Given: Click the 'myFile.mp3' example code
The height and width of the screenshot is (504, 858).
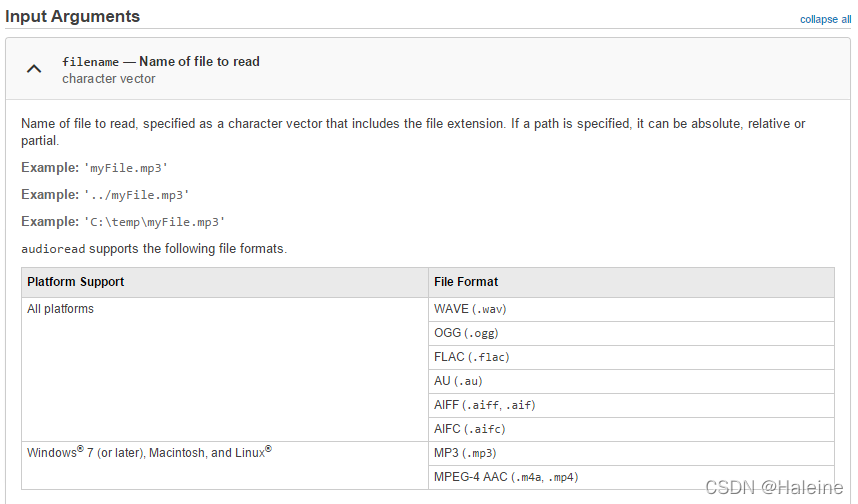Looking at the screenshot, I should coord(126,168).
